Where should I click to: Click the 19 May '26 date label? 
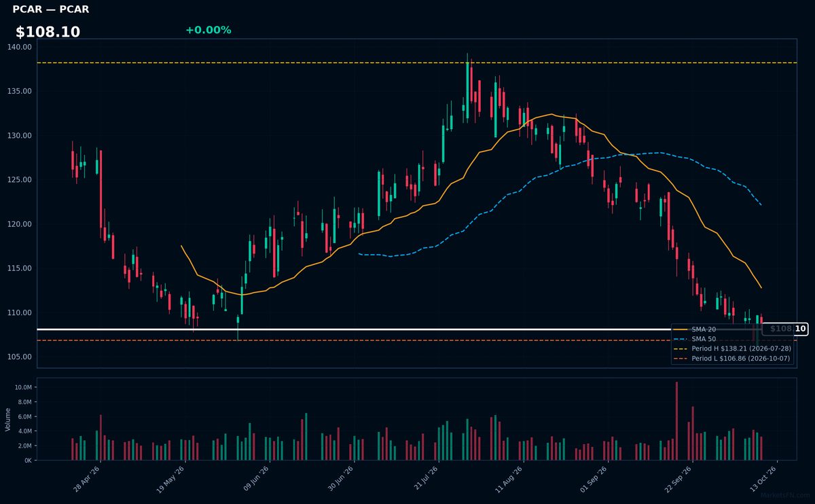tap(171, 478)
